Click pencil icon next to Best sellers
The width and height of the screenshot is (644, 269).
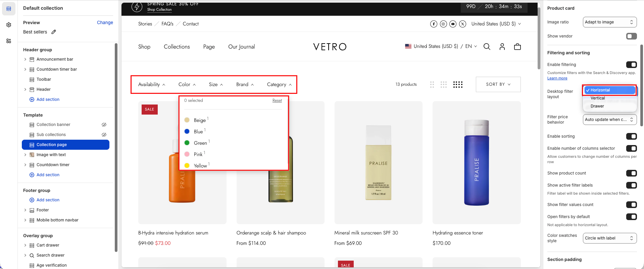click(54, 32)
